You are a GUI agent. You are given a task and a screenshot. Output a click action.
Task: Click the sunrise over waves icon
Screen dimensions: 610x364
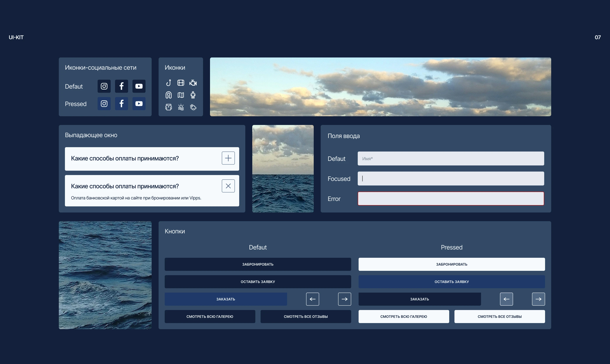click(x=181, y=107)
